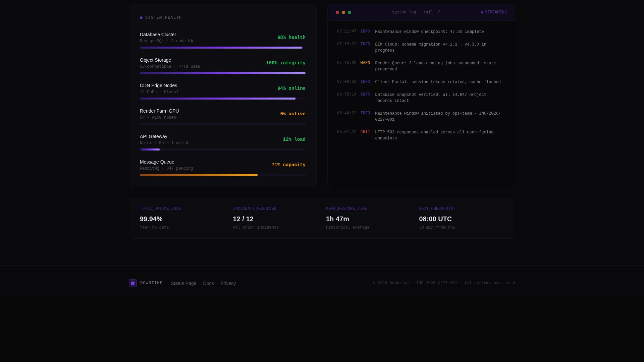Click the TOTAL_UPTIME_2026 stat 99.94%

click(x=151, y=219)
